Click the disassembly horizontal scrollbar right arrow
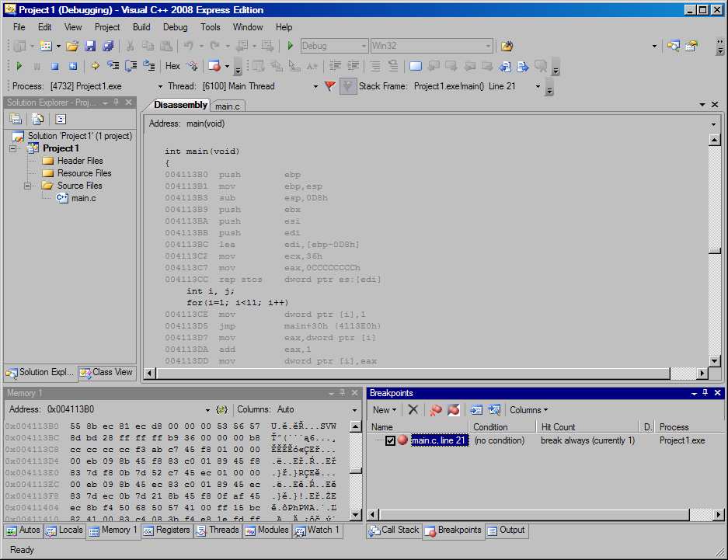The image size is (728, 560). pyautogui.click(x=702, y=373)
